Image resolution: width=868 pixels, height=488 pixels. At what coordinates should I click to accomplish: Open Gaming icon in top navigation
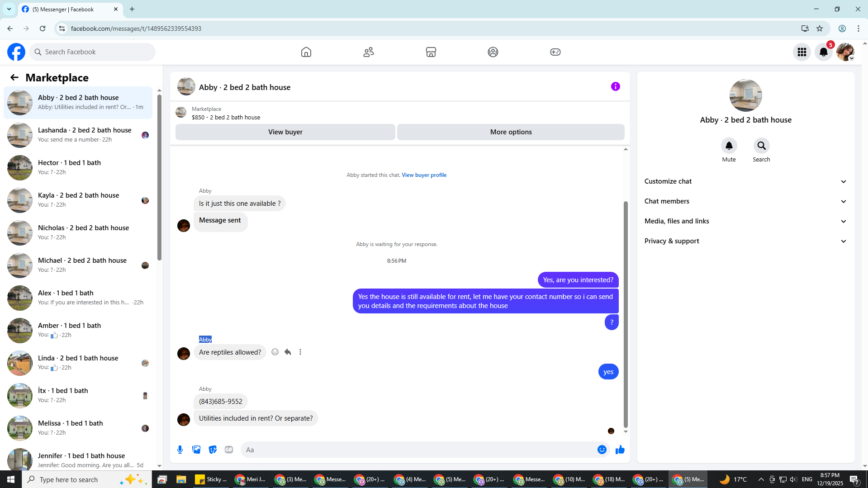coord(555,52)
